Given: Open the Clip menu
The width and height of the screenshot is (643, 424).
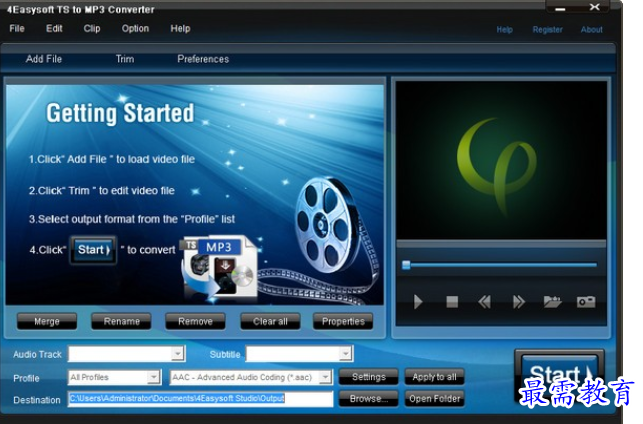Looking at the screenshot, I should pyautogui.click(x=92, y=28).
